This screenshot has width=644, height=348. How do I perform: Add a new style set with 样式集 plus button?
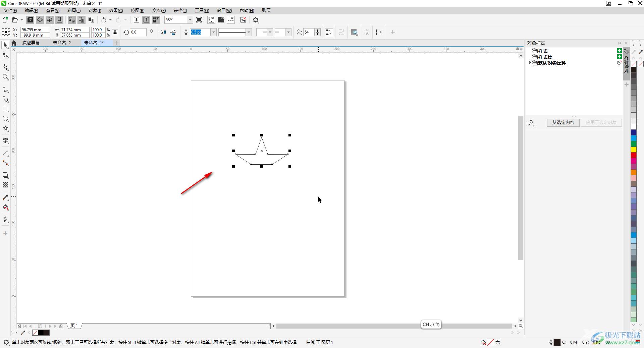pos(620,57)
